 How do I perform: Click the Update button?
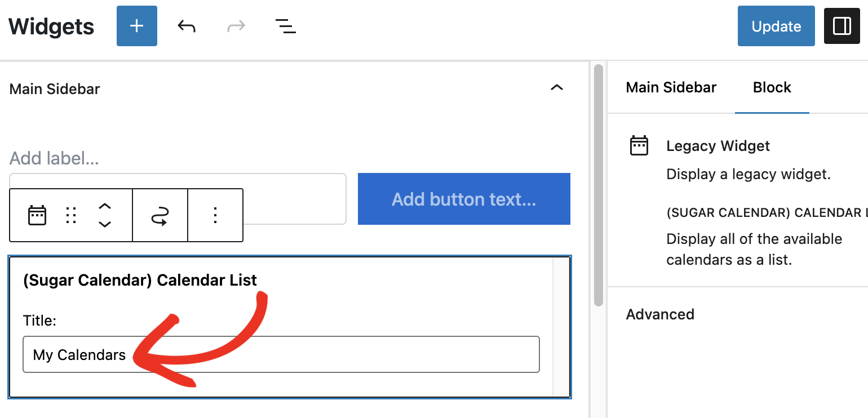pos(776,26)
